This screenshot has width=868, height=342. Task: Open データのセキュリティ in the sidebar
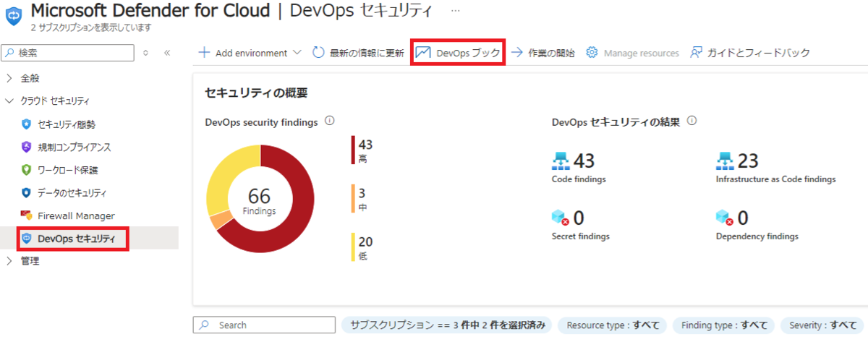pyautogui.click(x=72, y=193)
